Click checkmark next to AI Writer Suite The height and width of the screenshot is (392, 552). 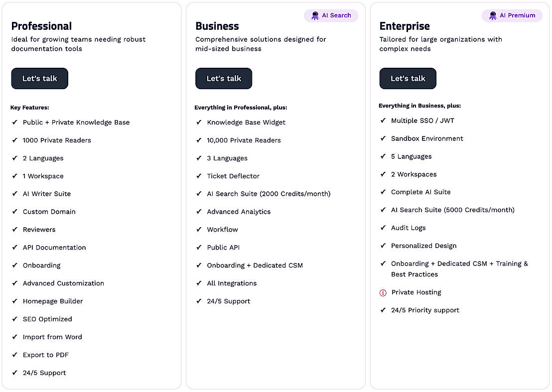(x=15, y=194)
